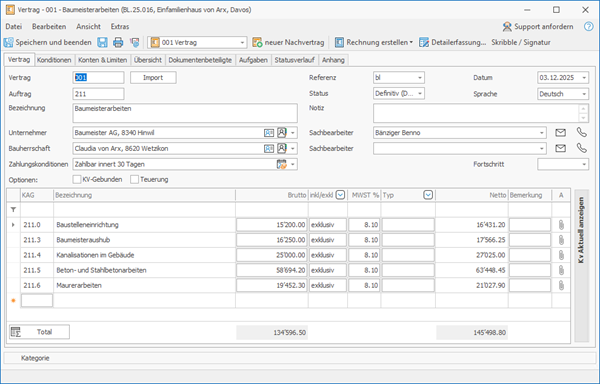
Task: Open Rechnung erstellen menu
Action: click(373, 42)
